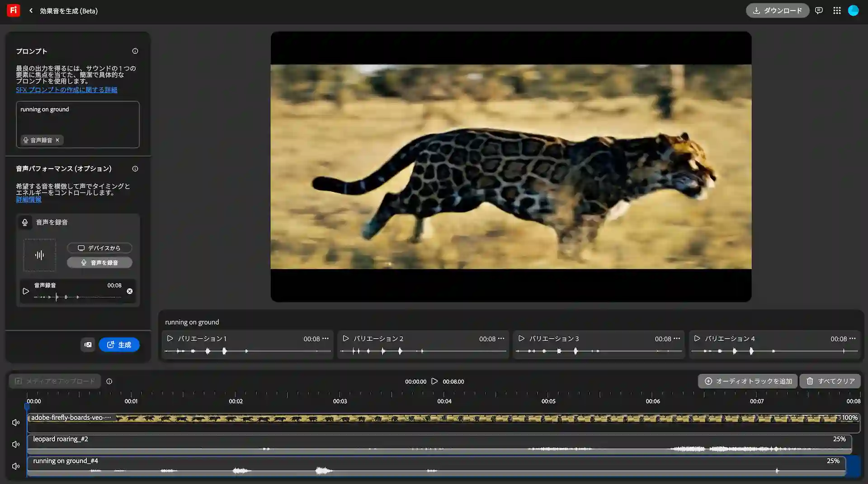
Task: Click the 25% volume of running on ground_#4
Action: pyautogui.click(x=833, y=460)
